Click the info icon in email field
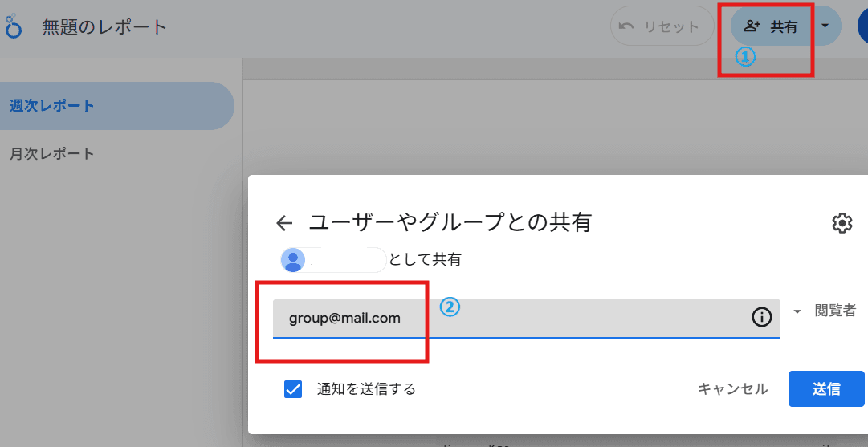 762,318
